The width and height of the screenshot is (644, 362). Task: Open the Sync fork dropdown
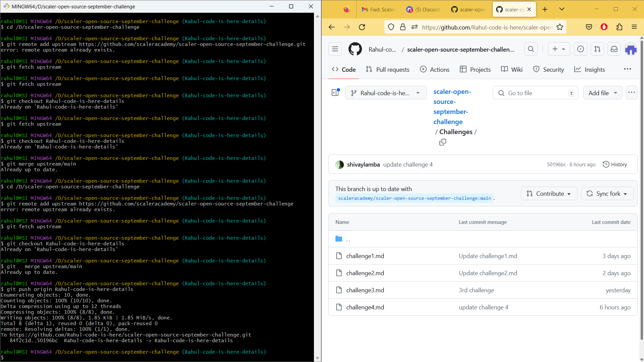(607, 193)
